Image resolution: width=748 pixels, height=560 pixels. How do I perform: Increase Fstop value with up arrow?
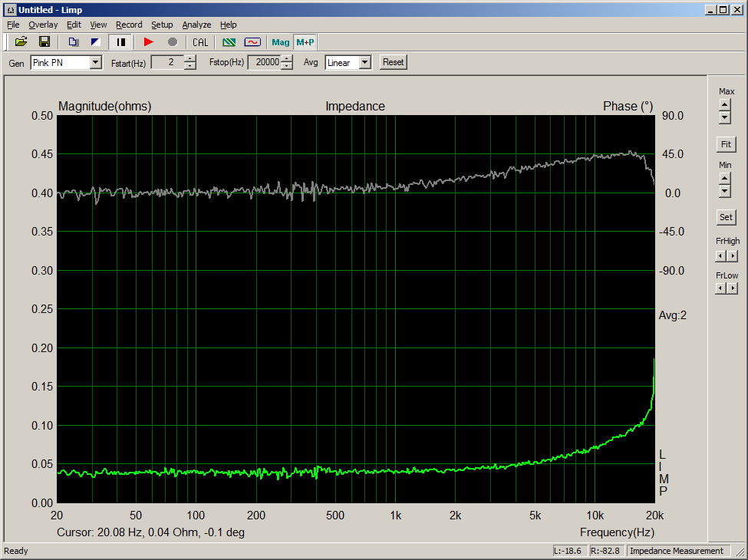click(x=287, y=58)
